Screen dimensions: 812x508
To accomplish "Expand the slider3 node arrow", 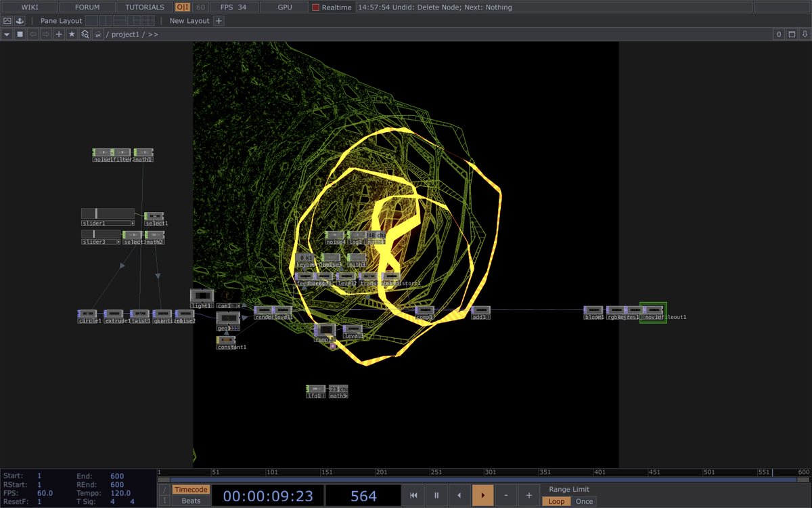I will [x=118, y=242].
